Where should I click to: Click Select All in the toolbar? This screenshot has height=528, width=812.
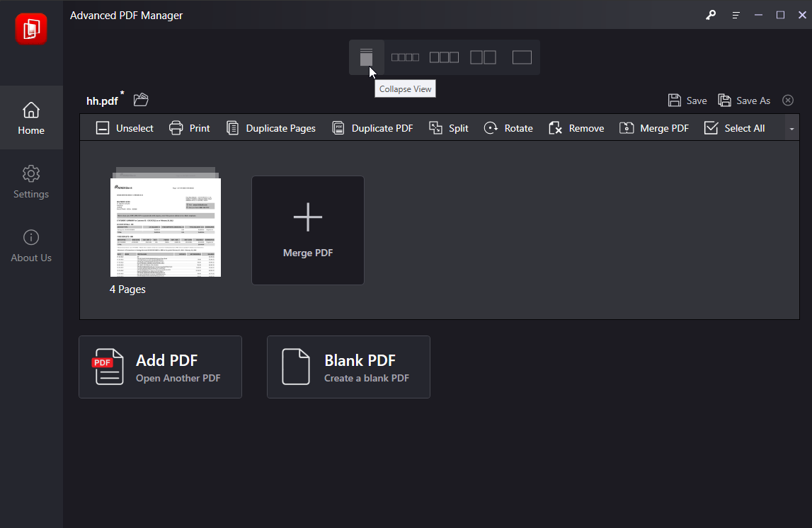pyautogui.click(x=734, y=127)
